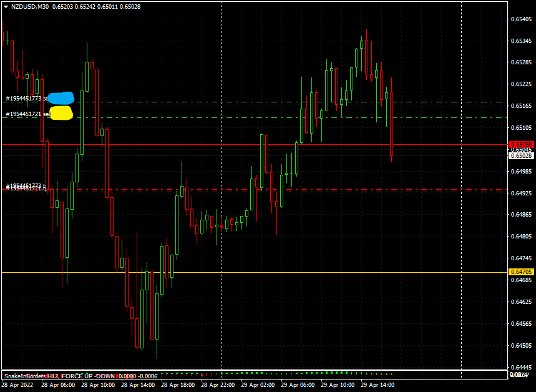Click the 0.64805 price axis label
The height and width of the screenshot is (392, 536).
click(x=521, y=237)
